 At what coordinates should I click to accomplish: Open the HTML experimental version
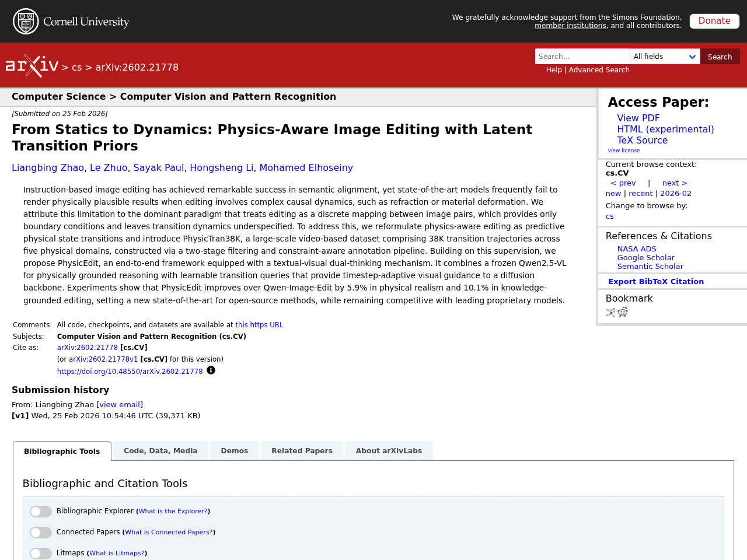point(665,128)
